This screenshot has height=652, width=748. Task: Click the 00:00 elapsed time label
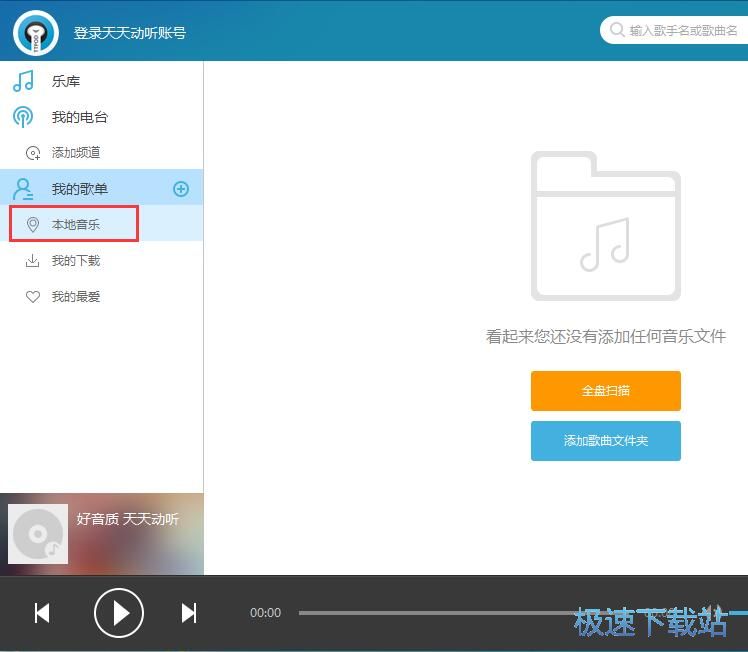click(x=266, y=613)
